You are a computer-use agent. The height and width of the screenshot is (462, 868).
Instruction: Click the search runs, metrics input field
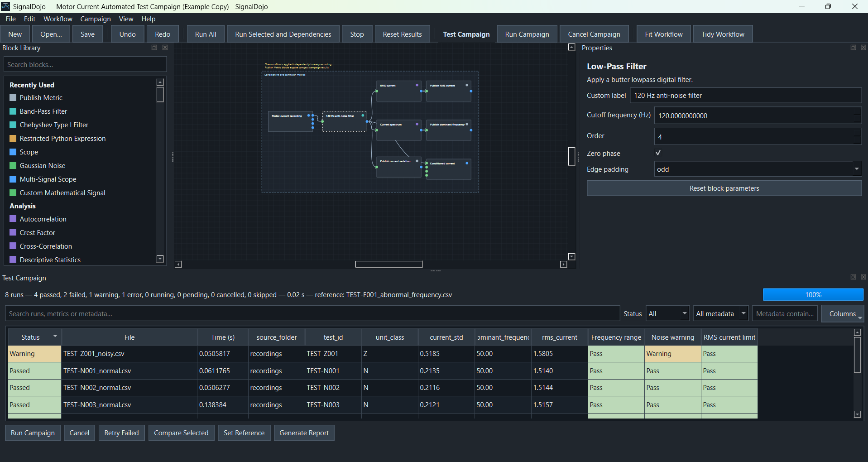(312, 313)
